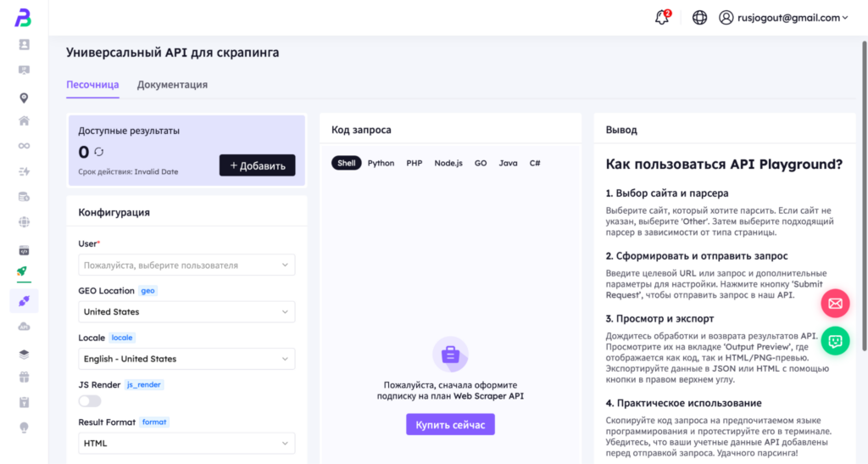Click the Универсальный API для скрапинга title
This screenshot has height=464, width=868.
tap(173, 52)
